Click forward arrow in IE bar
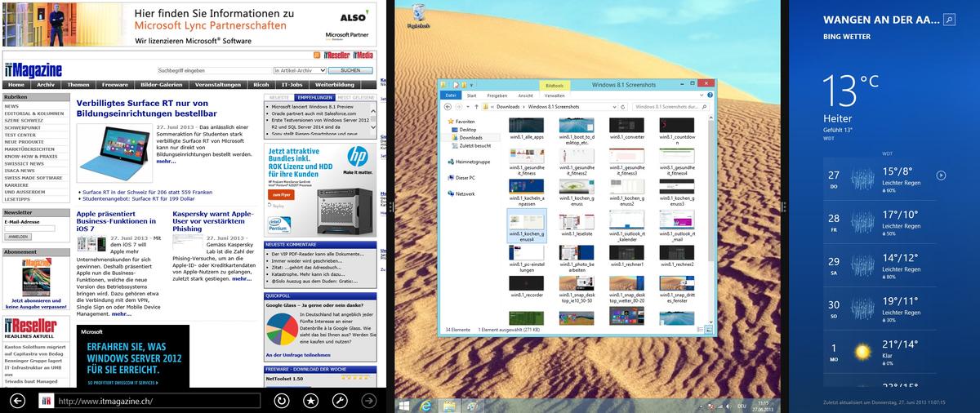The image size is (980, 413). tap(369, 401)
